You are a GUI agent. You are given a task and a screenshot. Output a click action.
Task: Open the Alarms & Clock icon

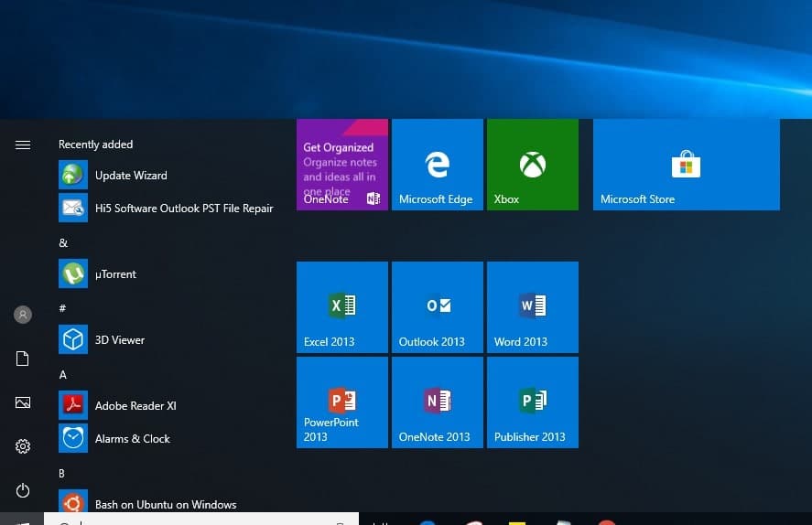pyautogui.click(x=73, y=438)
